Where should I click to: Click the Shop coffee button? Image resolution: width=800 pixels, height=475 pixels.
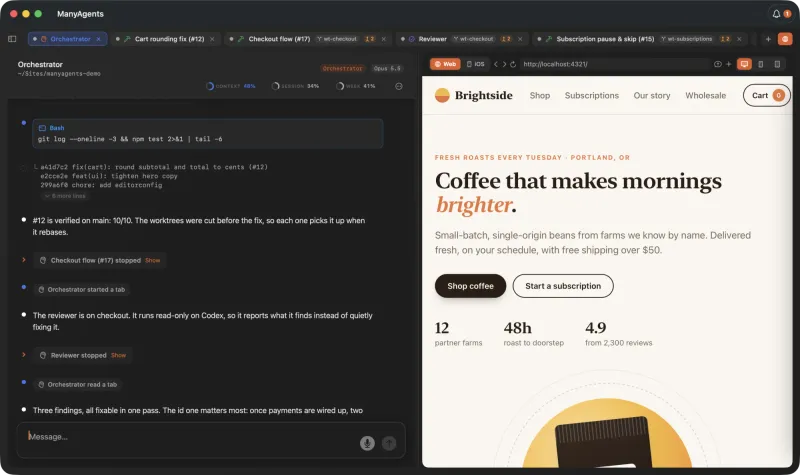[470, 286]
